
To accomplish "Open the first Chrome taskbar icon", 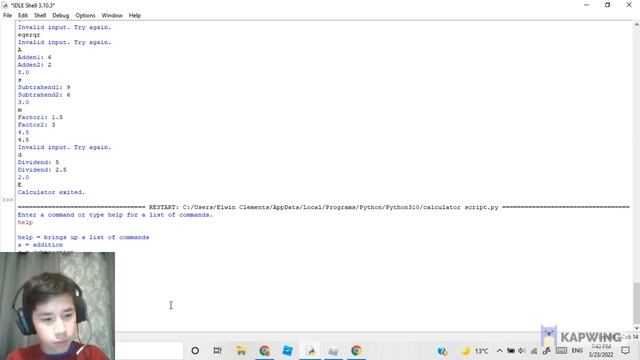I will (264, 351).
